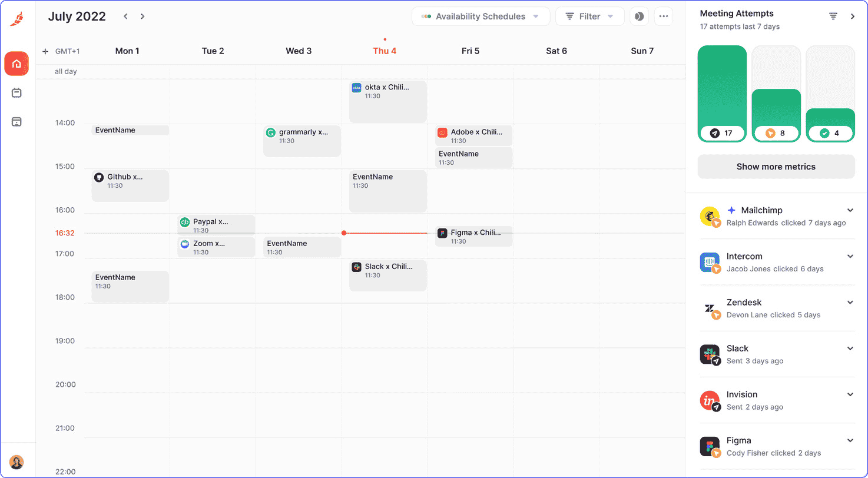Select the 17 sent attempts bar

pos(722,94)
